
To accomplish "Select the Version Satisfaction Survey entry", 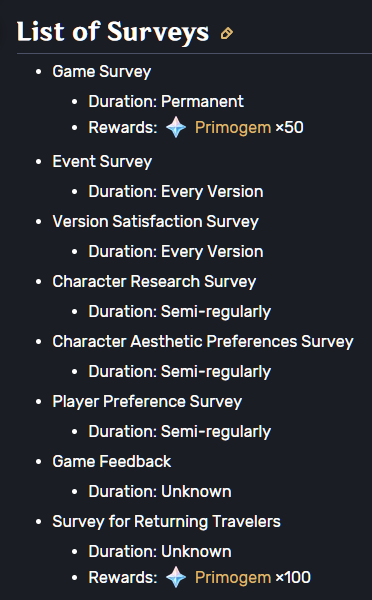I will point(155,222).
